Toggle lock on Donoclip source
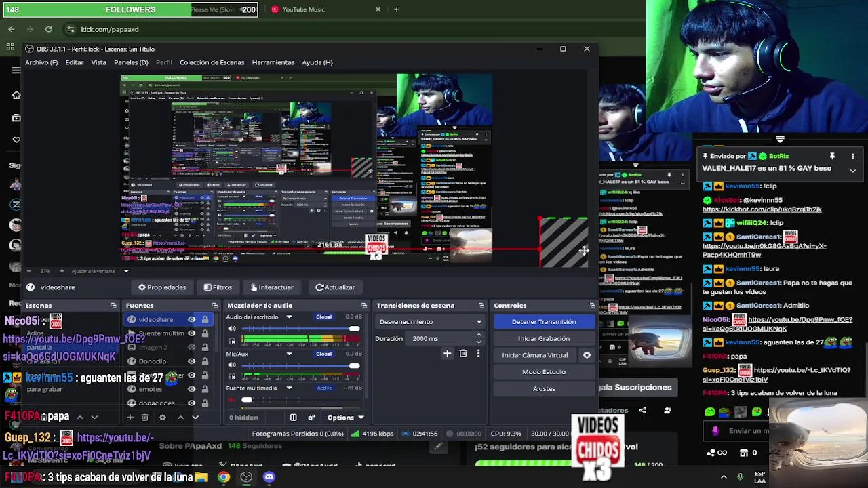The width and height of the screenshot is (868, 488). [x=205, y=361]
